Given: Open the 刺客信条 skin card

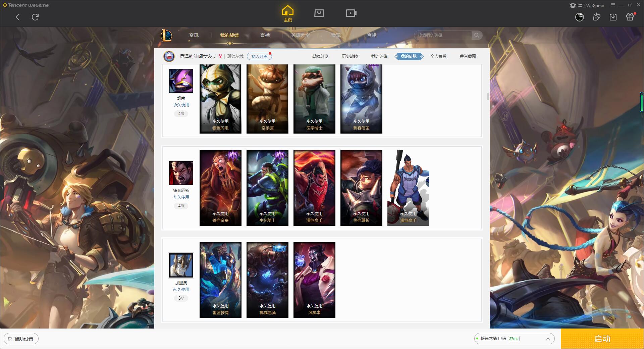Looking at the screenshot, I should click(361, 99).
